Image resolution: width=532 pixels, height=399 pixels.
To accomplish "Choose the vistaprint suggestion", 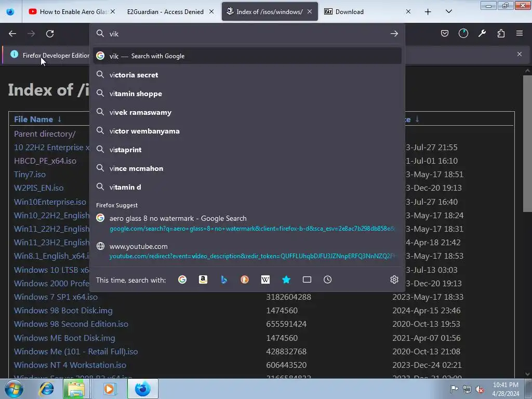I will (247, 149).
